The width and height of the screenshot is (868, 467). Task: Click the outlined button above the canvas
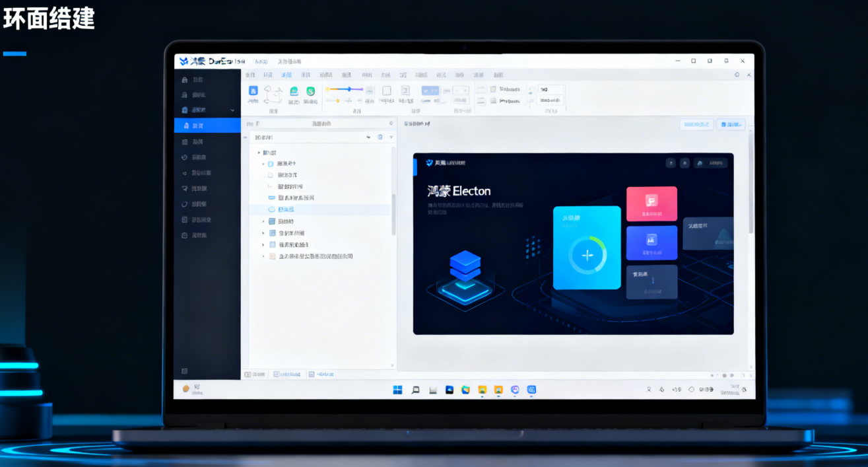tap(696, 124)
